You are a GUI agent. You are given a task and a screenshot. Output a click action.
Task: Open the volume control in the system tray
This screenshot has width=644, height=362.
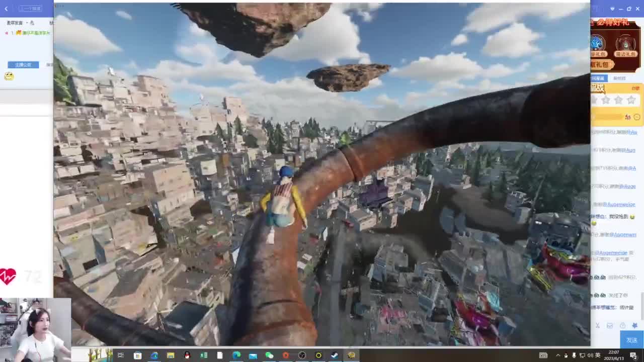[x=589, y=355]
